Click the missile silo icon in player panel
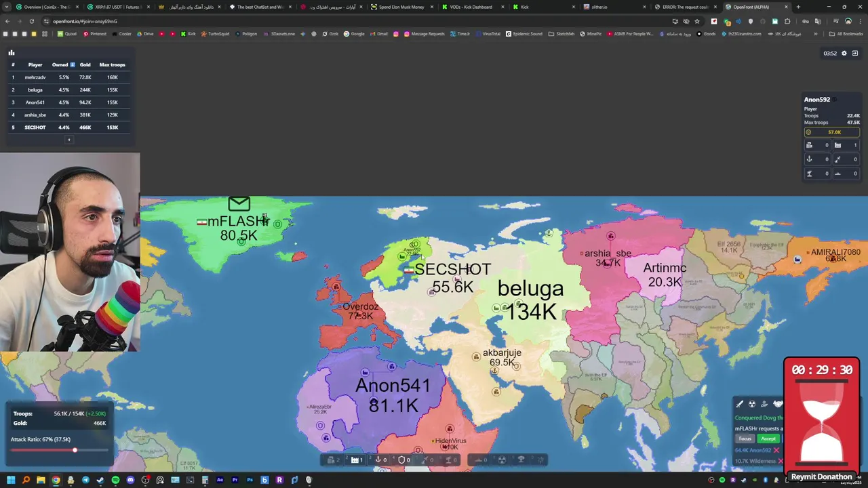This screenshot has width=868, height=488. [837, 159]
